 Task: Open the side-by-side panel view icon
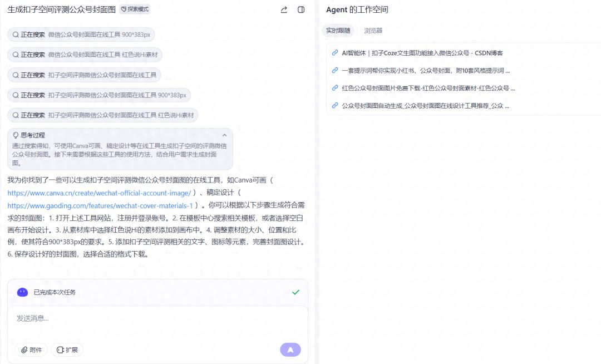point(301,9)
